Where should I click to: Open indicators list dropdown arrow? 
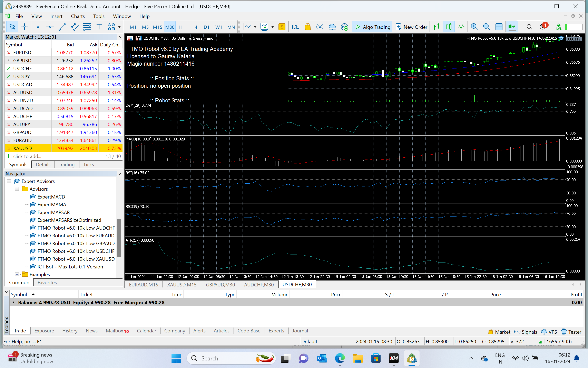272,27
